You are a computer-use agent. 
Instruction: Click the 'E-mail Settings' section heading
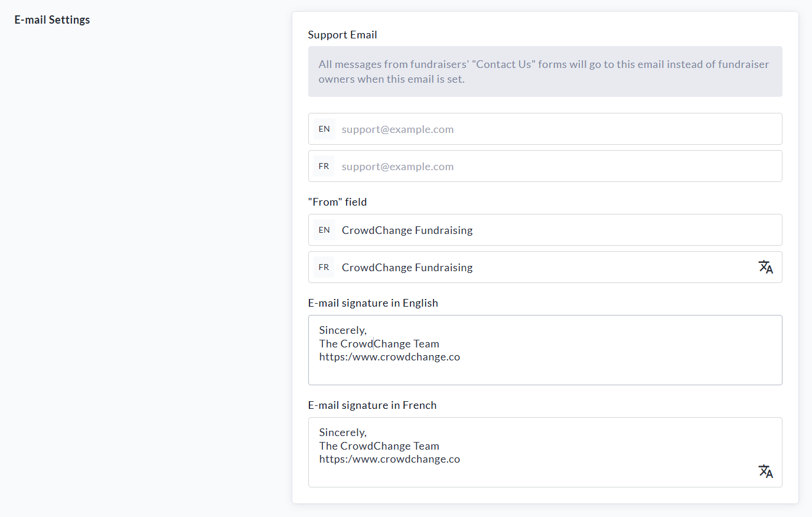point(52,19)
